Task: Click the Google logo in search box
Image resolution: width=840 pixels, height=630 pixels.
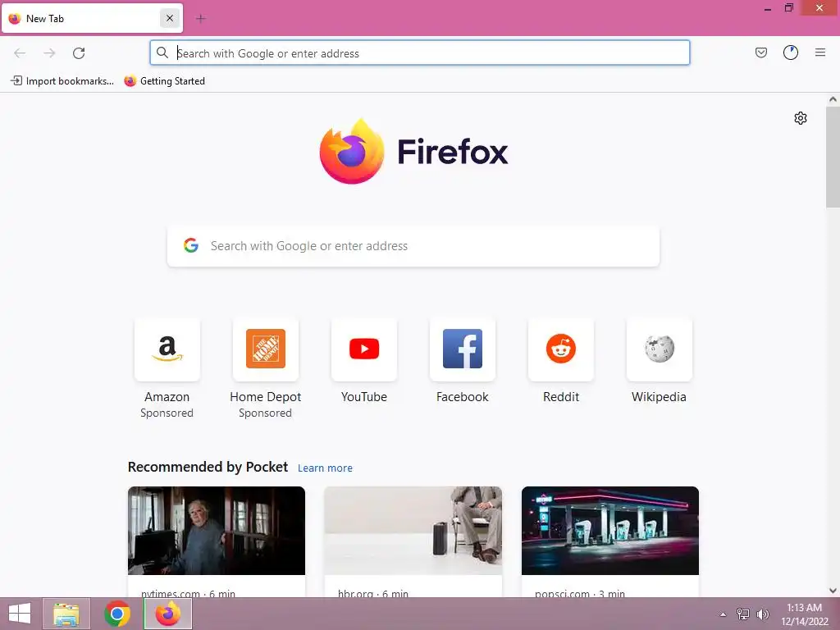Action: point(191,245)
